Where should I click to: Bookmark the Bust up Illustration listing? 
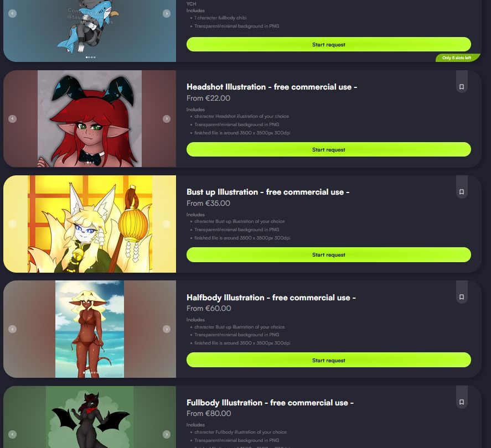tap(462, 192)
